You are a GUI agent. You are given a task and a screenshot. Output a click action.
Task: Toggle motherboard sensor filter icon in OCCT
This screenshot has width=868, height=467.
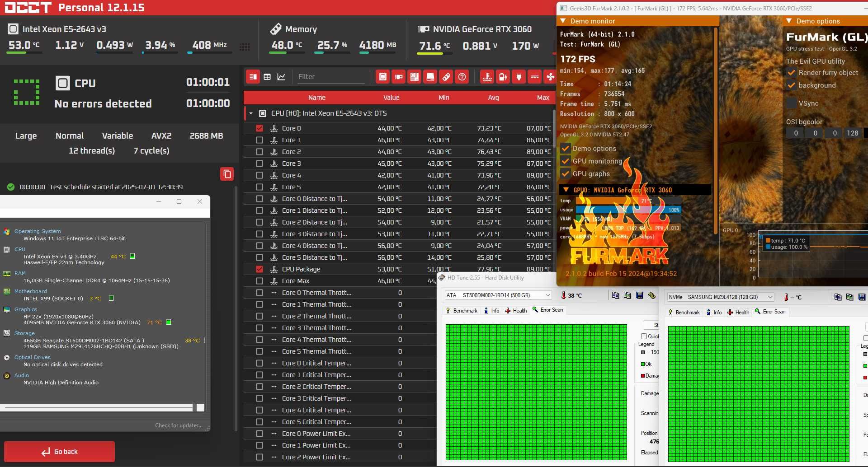(x=415, y=77)
